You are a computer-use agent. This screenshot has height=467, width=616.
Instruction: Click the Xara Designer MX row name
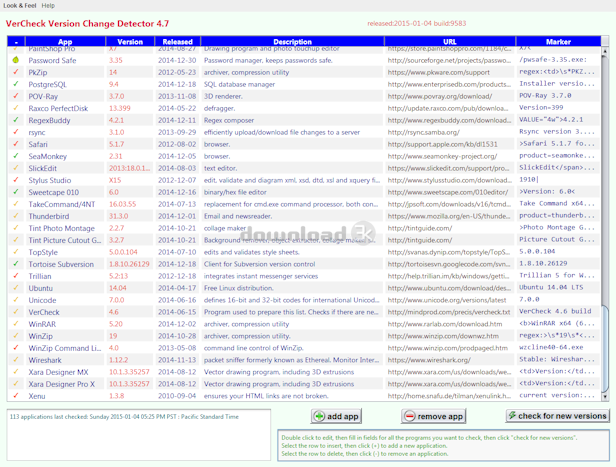click(58, 372)
